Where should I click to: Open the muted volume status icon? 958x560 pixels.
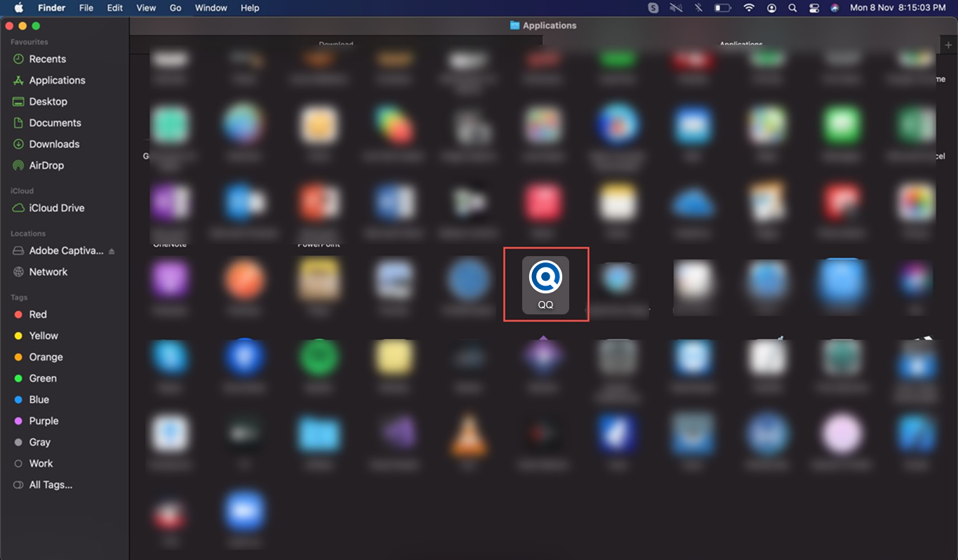tap(677, 8)
